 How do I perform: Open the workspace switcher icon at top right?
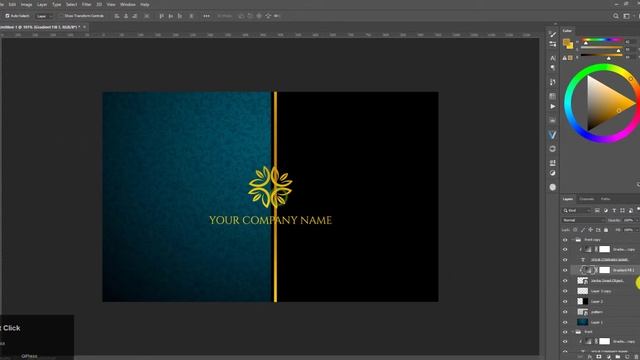(627, 16)
